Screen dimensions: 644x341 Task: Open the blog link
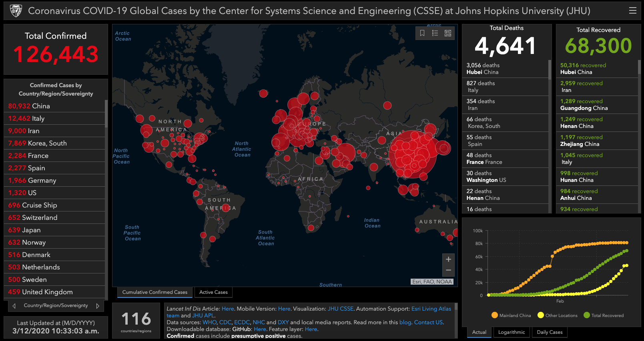click(x=405, y=322)
